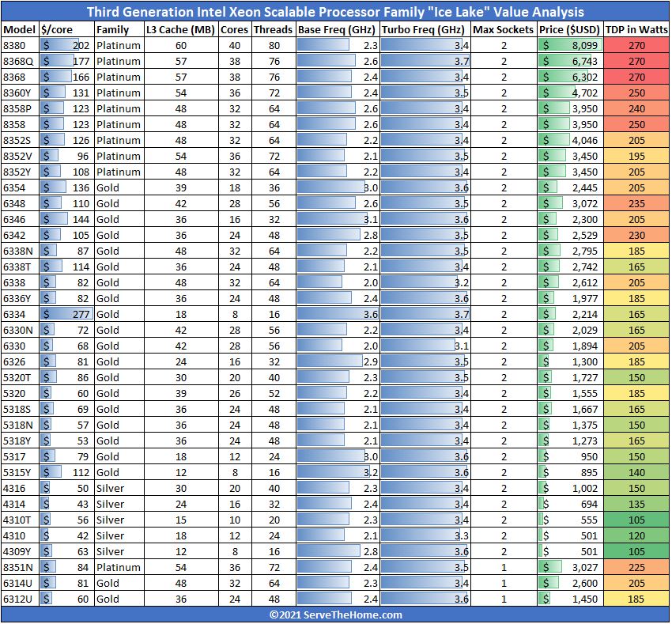Click the 8,099 price cell for 8380

coord(570,45)
